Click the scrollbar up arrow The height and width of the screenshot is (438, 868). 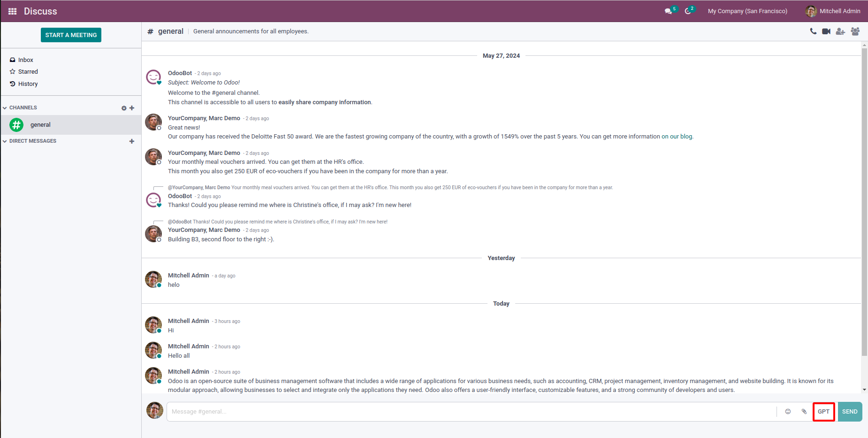pos(864,46)
